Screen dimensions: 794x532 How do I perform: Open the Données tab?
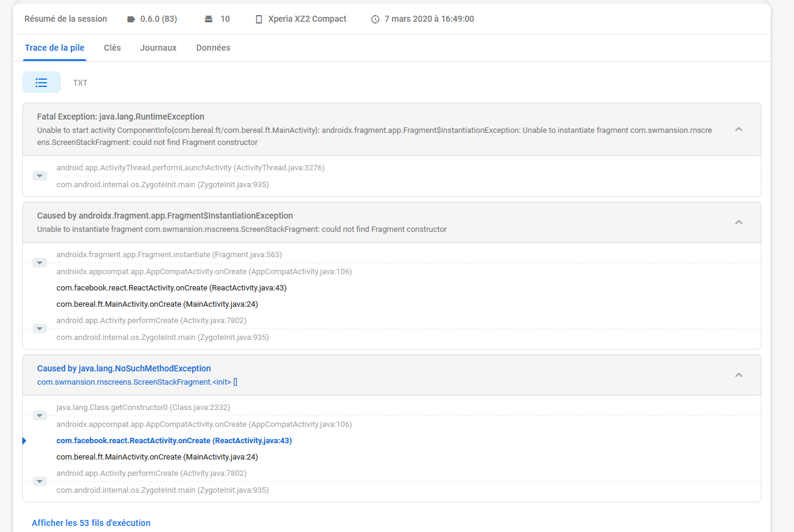click(x=213, y=48)
